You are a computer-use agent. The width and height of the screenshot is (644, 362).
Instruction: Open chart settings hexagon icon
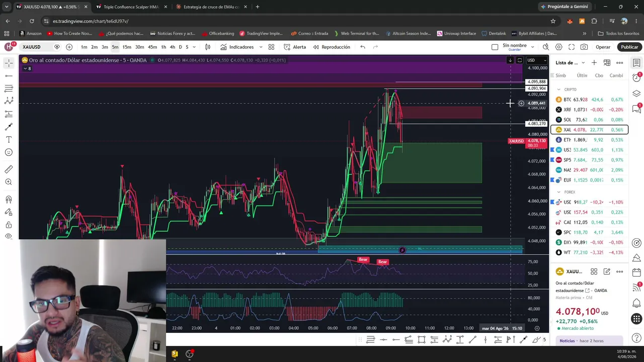pyautogui.click(x=558, y=47)
